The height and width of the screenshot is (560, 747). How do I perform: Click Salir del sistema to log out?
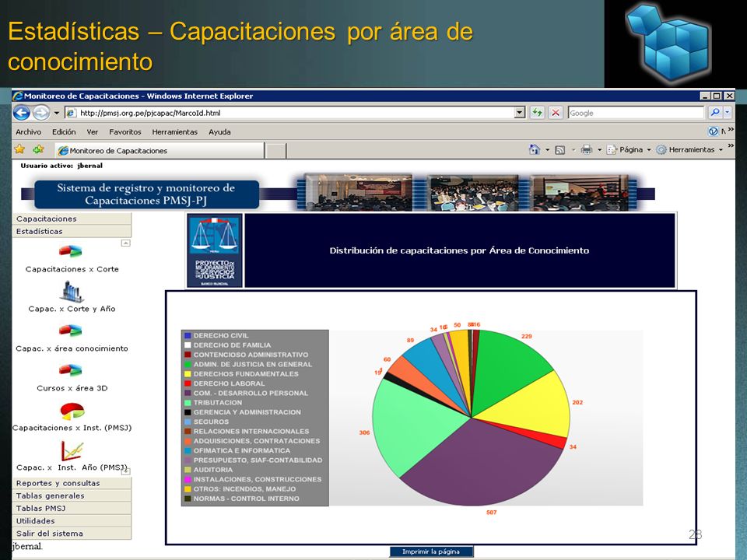click(x=72, y=534)
